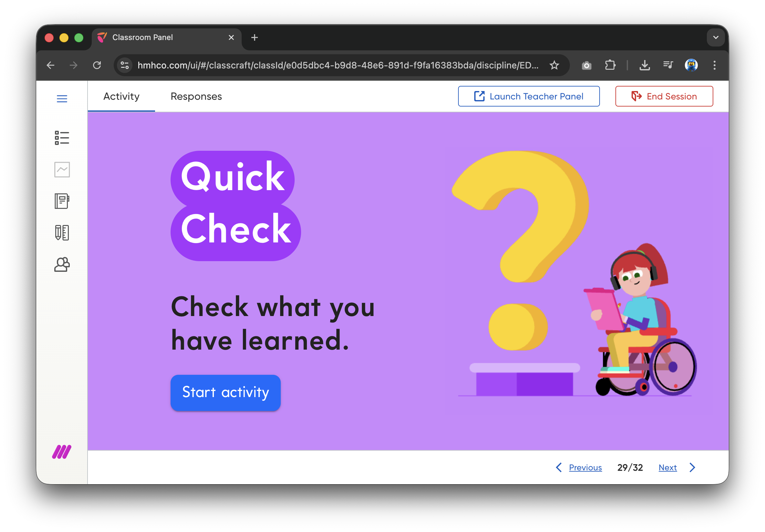Select the book and ruler sidebar icon

click(62, 232)
